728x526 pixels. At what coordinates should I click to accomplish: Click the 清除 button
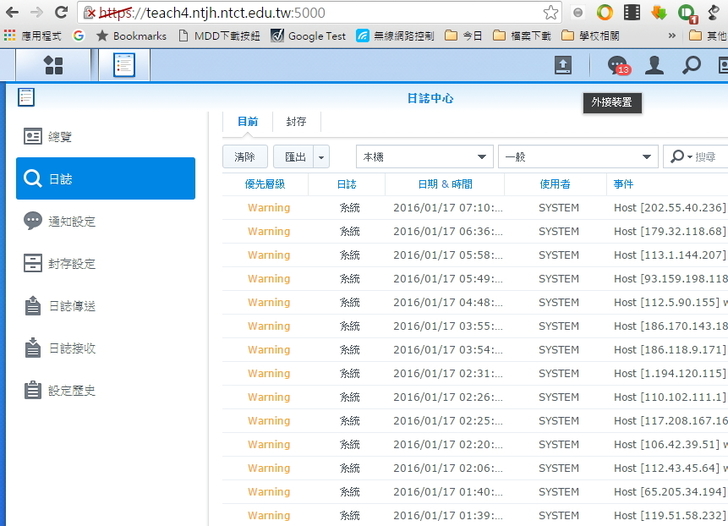coord(245,157)
